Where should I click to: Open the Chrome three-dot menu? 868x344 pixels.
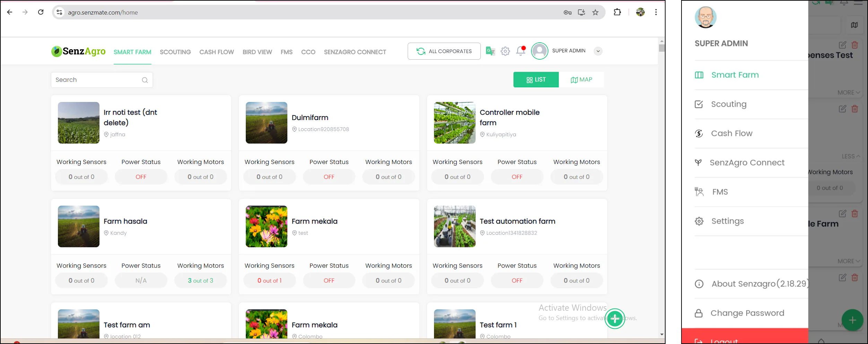pyautogui.click(x=656, y=12)
